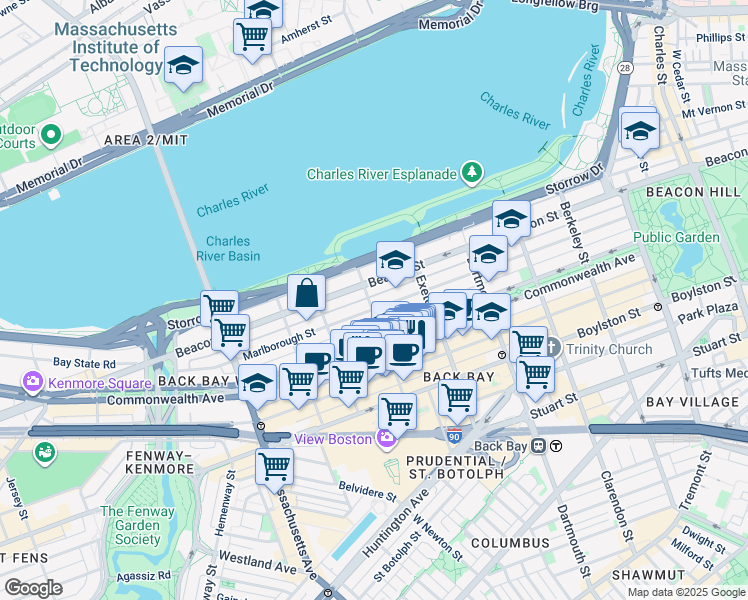The image size is (748, 600).
Task: Click the shopping cart marker just above View Boston
Action: pos(397,415)
